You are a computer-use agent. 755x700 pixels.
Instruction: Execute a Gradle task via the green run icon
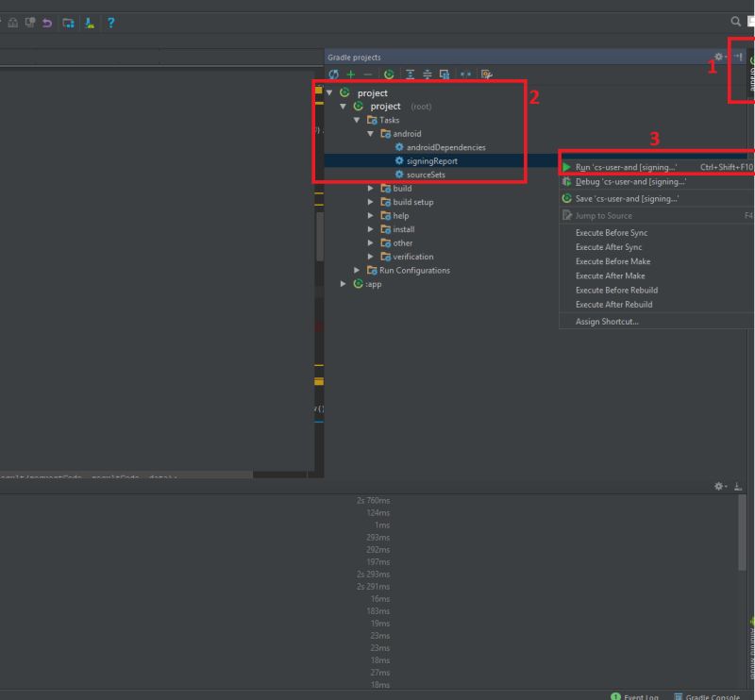[389, 74]
